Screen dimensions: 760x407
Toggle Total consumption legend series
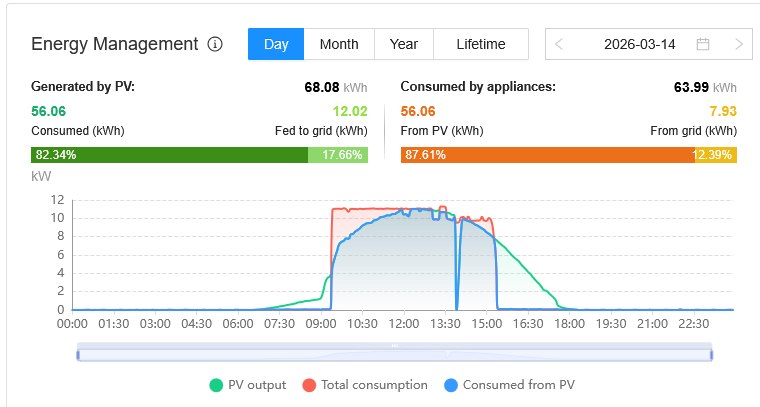pyautogui.click(x=366, y=385)
